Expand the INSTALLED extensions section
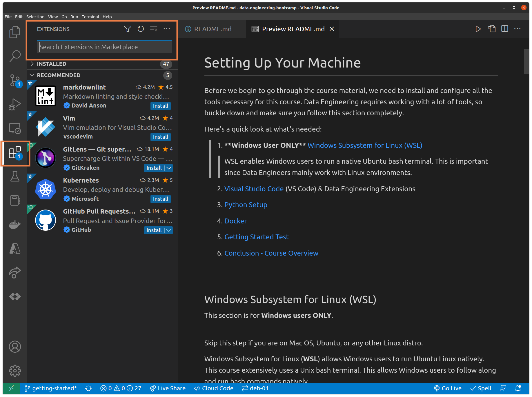532x397 pixels. [51, 64]
